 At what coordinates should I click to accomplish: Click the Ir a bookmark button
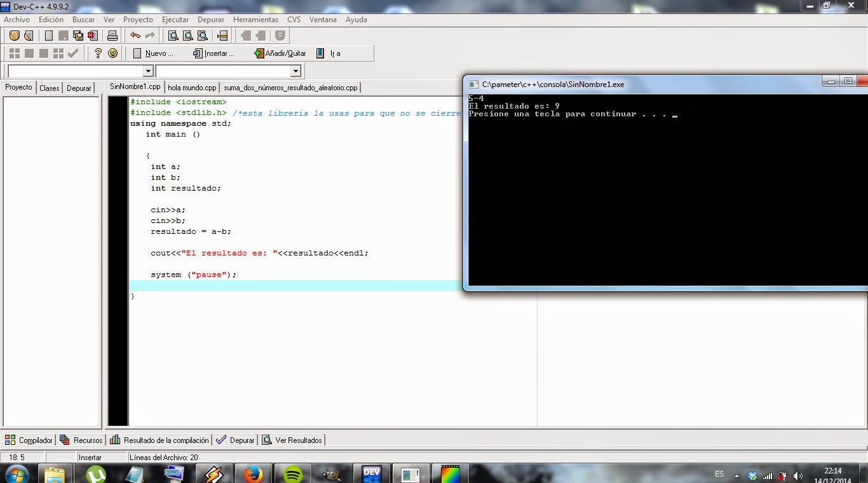(329, 53)
